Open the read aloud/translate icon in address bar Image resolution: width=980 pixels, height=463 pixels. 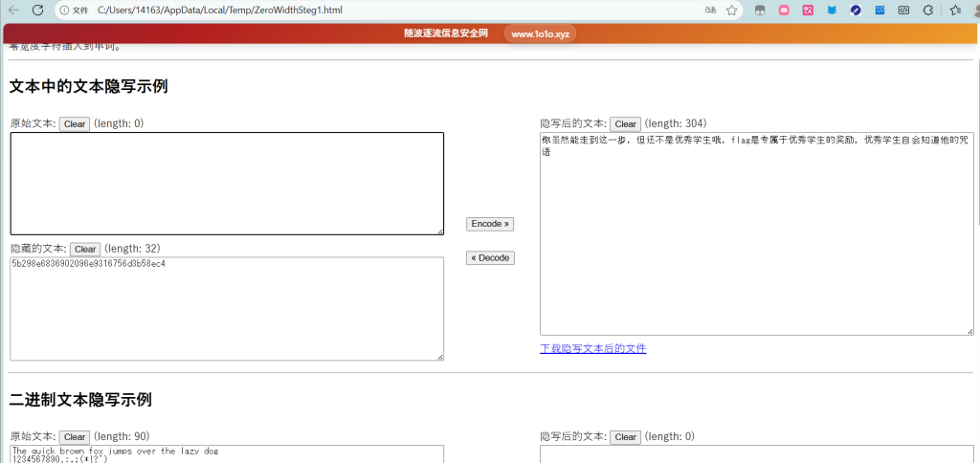click(x=710, y=10)
